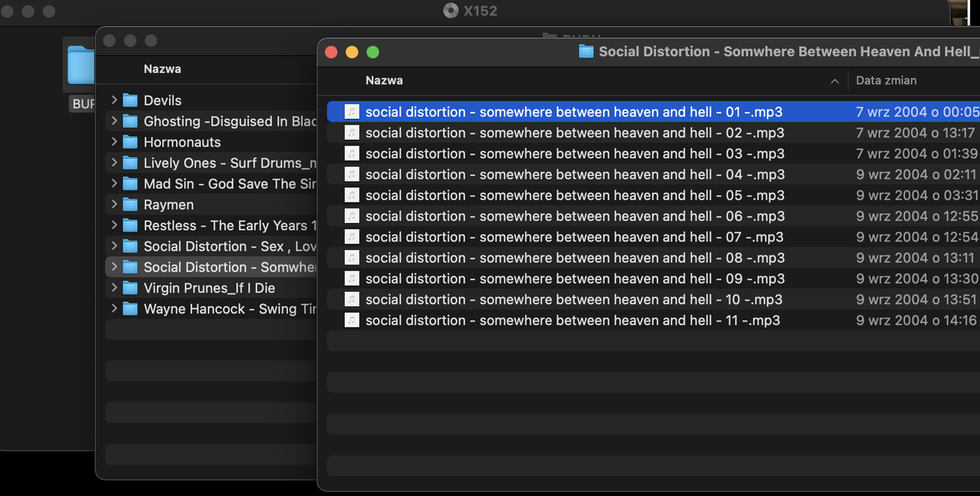The height and width of the screenshot is (496, 980).
Task: Select the file name ending in 03 -.mp3
Action: (x=575, y=153)
